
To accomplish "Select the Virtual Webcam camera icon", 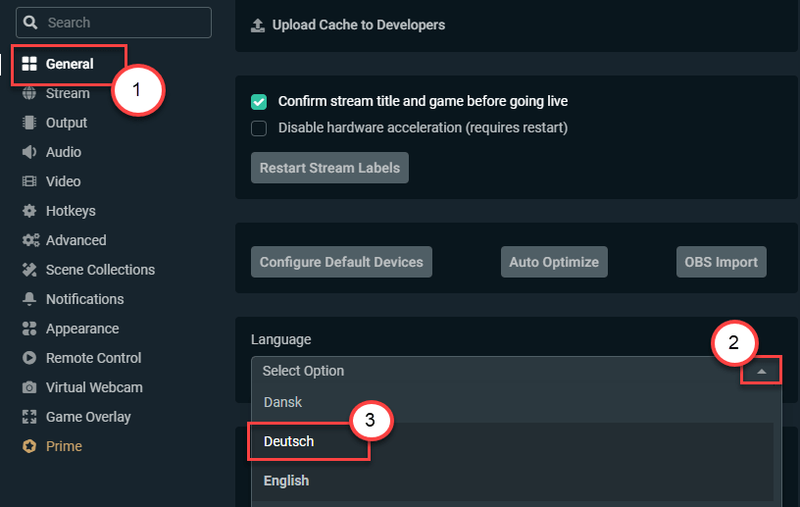I will pyautogui.click(x=29, y=388).
